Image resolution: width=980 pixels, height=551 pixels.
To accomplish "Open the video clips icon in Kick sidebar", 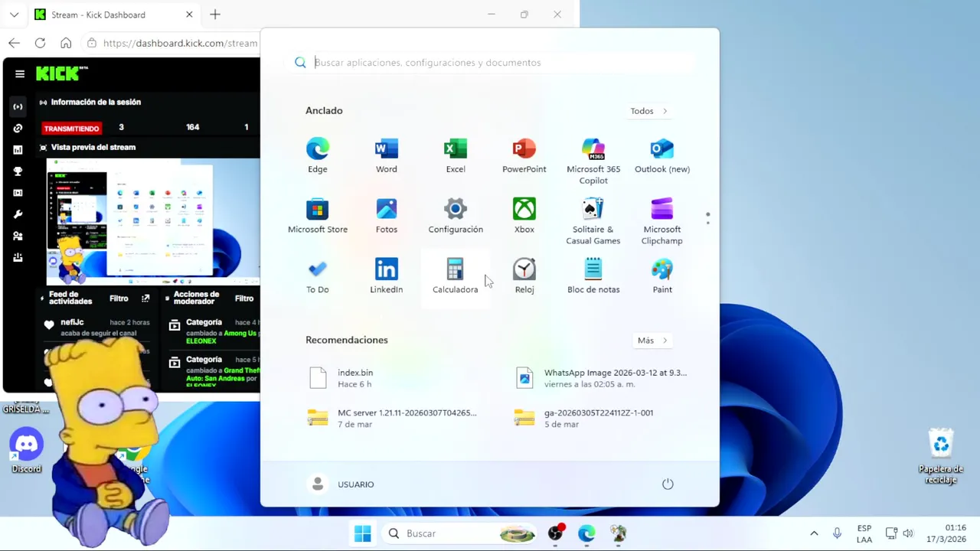I will [x=18, y=193].
